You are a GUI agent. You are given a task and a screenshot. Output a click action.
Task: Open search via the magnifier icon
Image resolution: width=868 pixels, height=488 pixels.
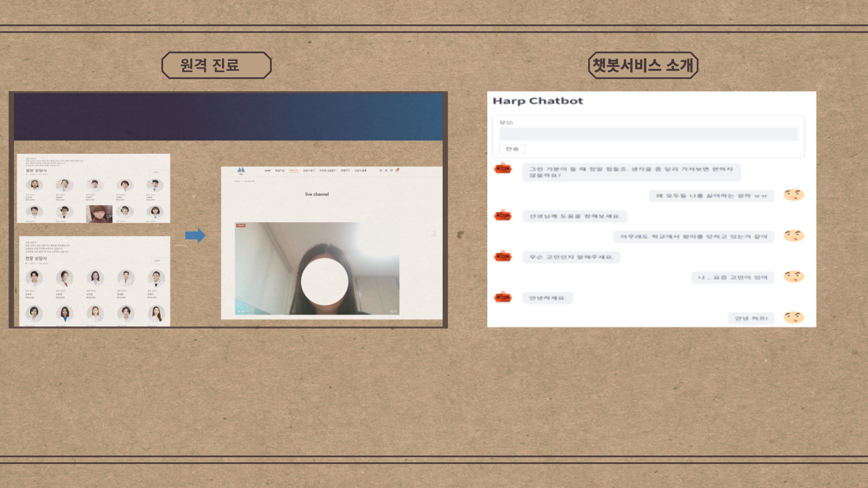(381, 170)
